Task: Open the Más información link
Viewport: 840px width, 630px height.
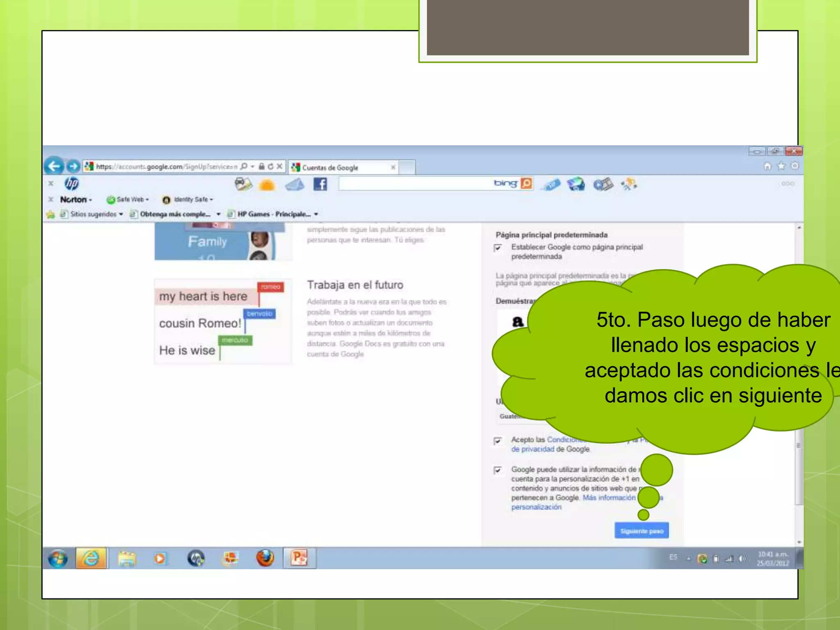Action: [609, 498]
